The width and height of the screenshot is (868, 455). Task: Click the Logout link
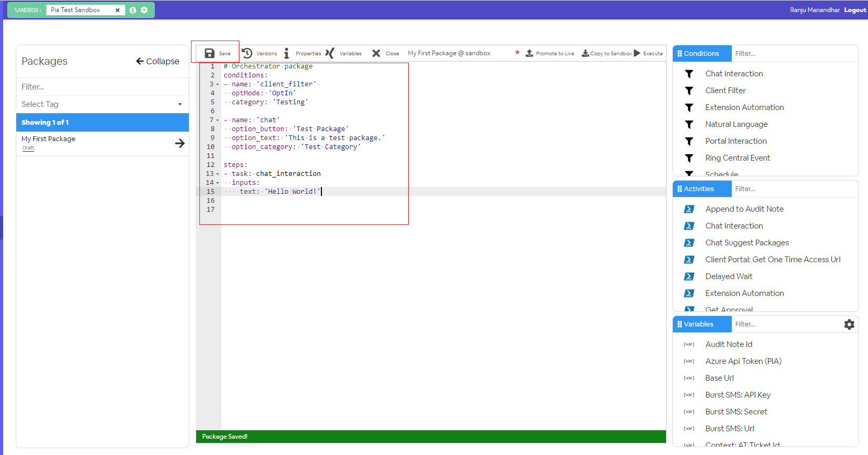(x=855, y=10)
